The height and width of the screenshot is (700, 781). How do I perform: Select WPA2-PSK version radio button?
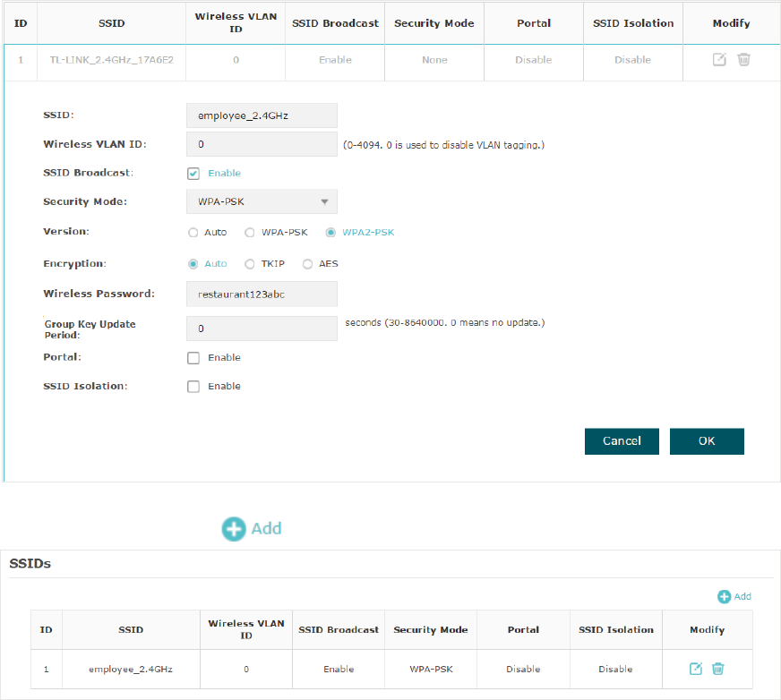click(330, 233)
